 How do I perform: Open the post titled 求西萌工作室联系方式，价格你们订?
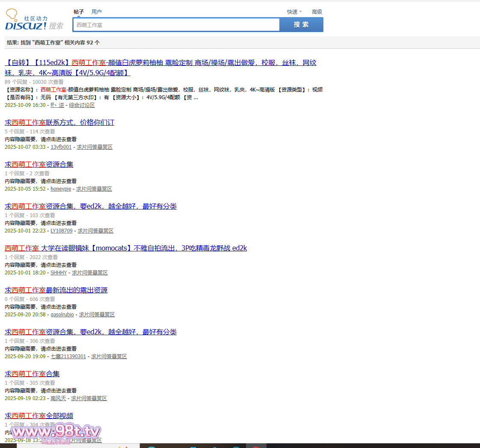point(59,123)
